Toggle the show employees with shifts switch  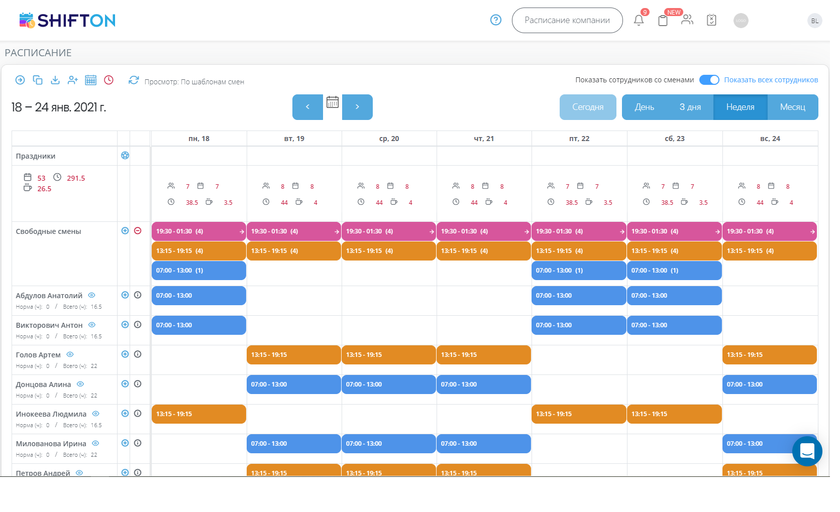click(x=708, y=80)
